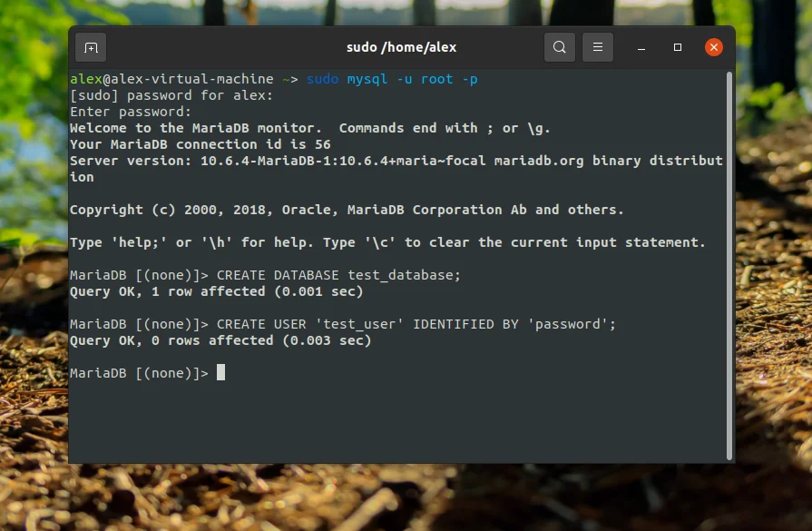
Task: Click 'CREATE DATABASE test_database;' command
Action: tap(338, 275)
